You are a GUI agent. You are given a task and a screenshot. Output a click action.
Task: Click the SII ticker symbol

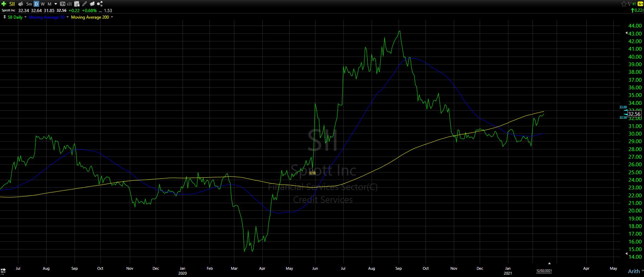coord(12,4)
